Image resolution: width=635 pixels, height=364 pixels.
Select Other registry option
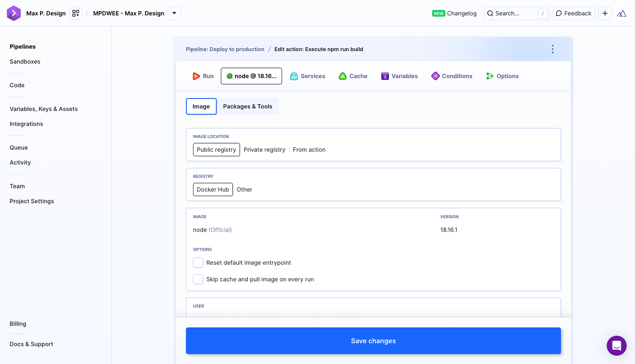click(x=244, y=190)
